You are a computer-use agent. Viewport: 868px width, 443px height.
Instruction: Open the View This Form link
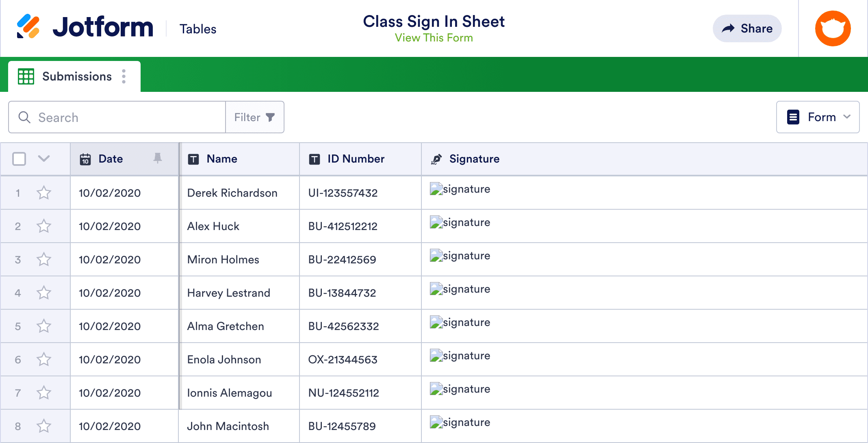[x=434, y=38]
